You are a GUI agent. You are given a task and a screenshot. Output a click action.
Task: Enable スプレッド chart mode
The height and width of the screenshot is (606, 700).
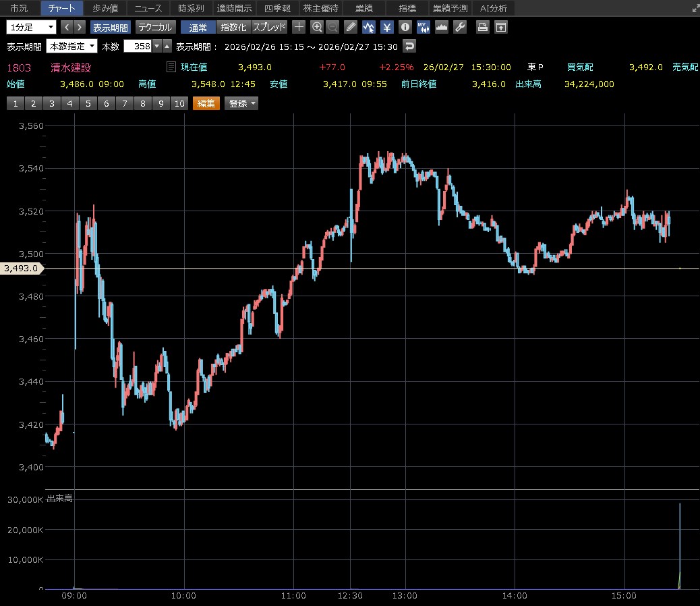coord(270,27)
